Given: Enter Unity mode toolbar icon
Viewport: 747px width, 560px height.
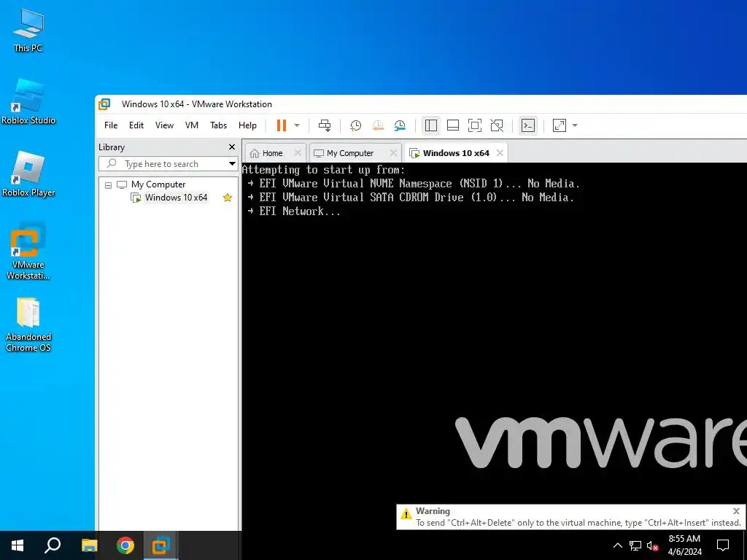Looking at the screenshot, I should (497, 125).
